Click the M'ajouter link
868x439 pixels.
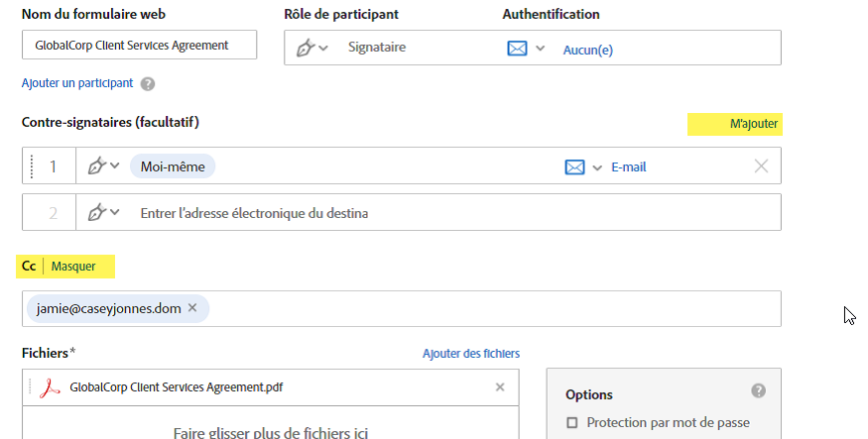754,124
